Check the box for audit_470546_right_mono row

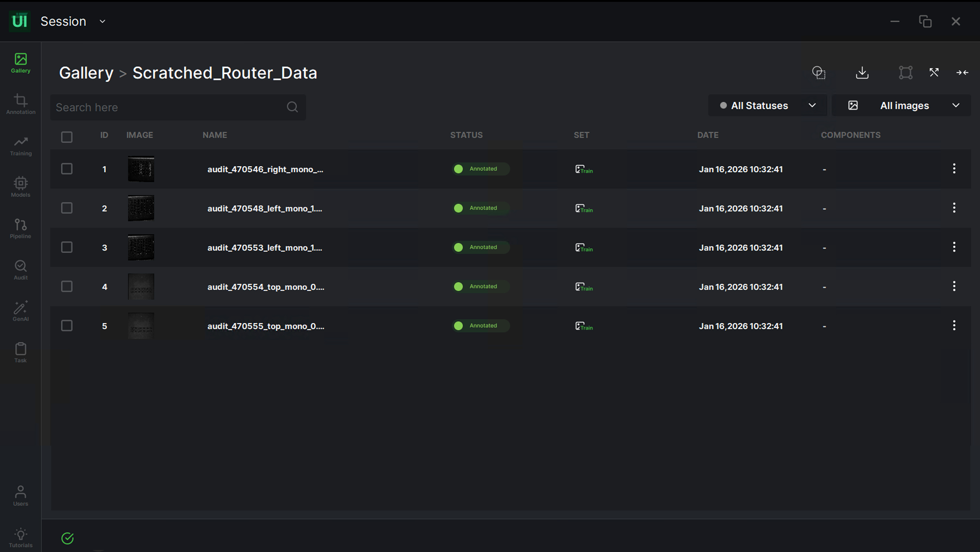67,169
